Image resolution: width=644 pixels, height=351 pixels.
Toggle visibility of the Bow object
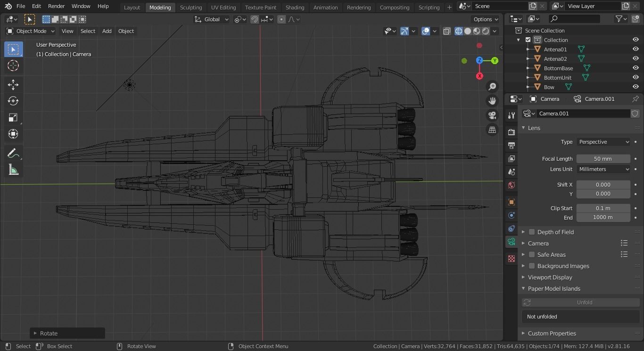coord(636,87)
